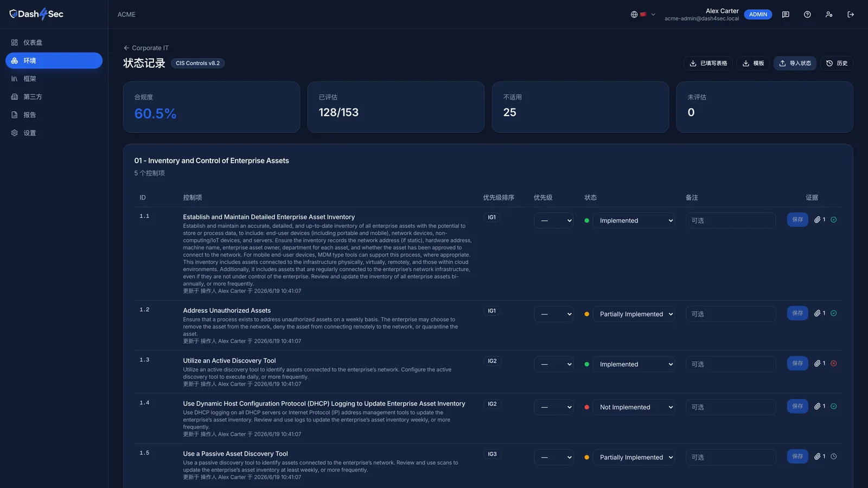Click the notes field for control 1.2
868x488 pixels.
[x=730, y=314]
